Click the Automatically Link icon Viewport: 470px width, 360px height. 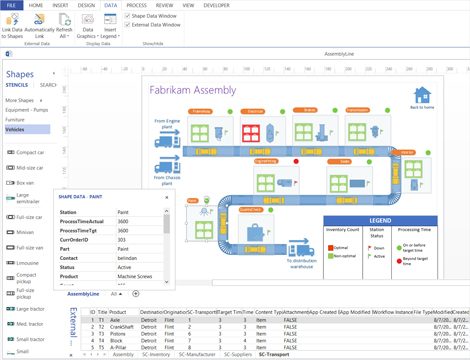(39, 19)
